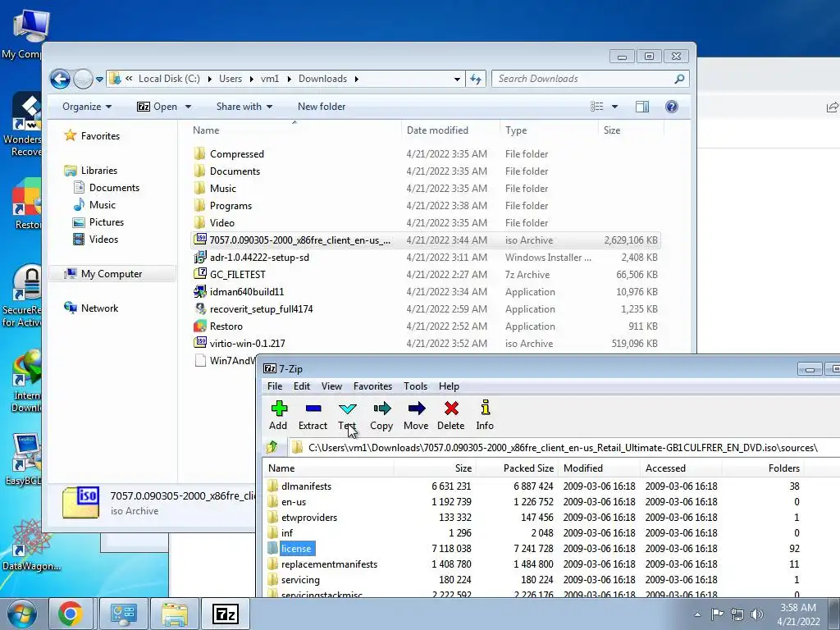Select the clock in the taskbar
This screenshot has height=630, width=840.
click(x=798, y=614)
